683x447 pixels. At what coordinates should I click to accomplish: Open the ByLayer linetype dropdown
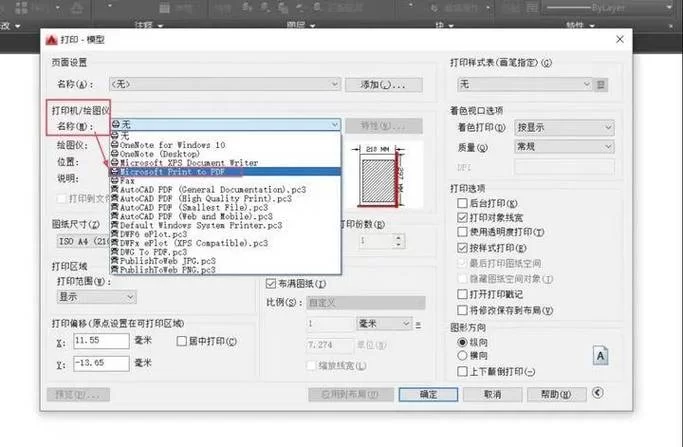pyautogui.click(x=608, y=7)
